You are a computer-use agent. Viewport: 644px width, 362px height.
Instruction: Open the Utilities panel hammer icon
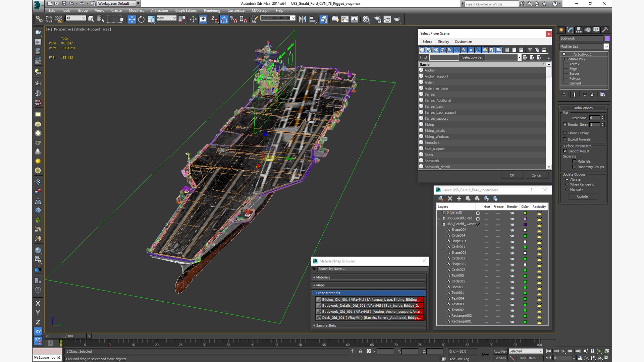point(605,30)
